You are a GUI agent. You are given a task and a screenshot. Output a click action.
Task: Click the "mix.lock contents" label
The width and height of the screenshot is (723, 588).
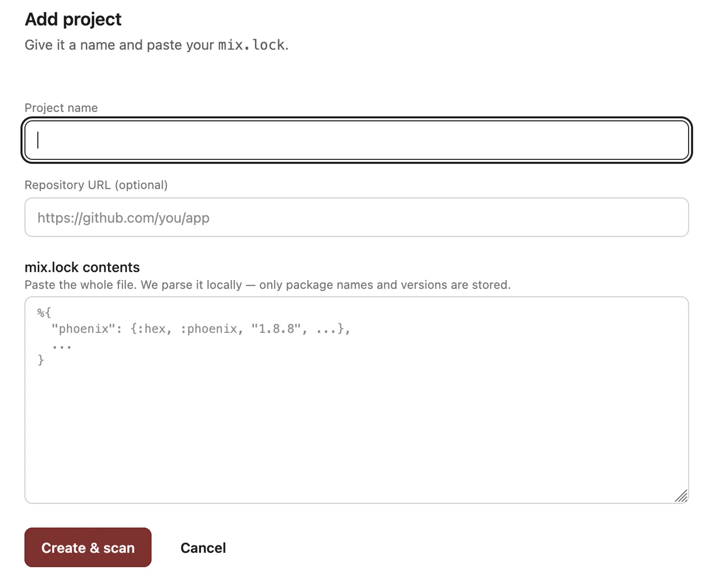pos(82,267)
